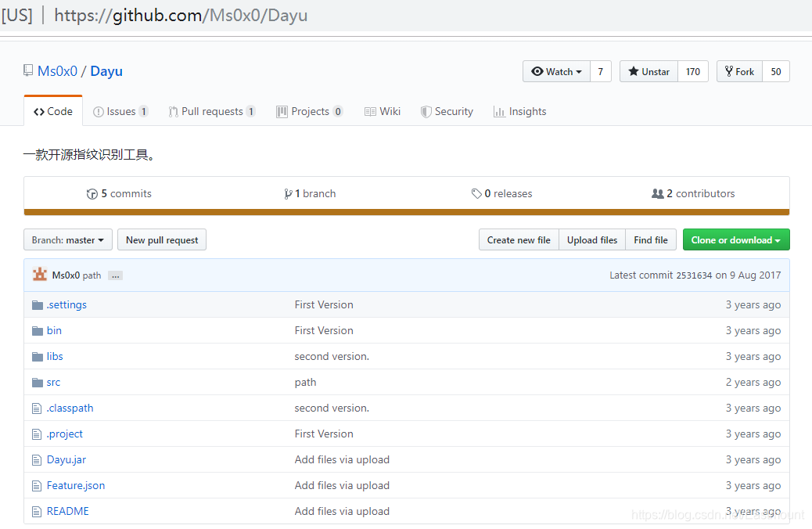Click the file icon for README
This screenshot has height=529, width=812.
tap(37, 511)
